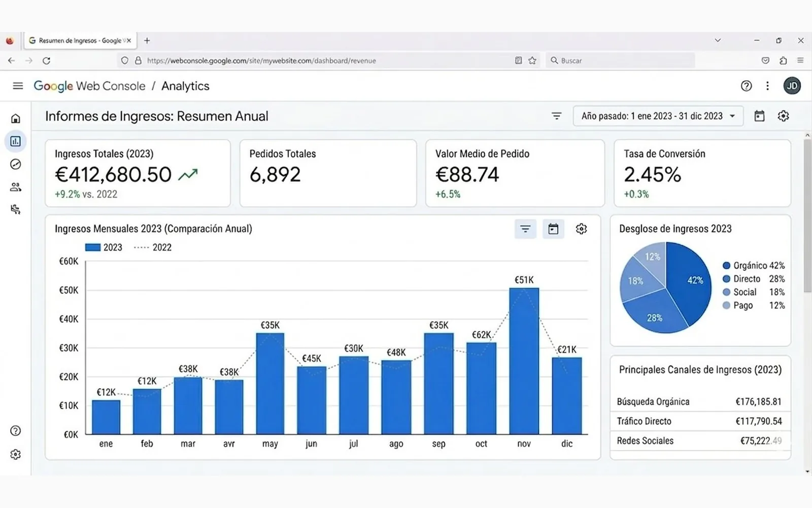Open calendar on the monthly revenue chart

(553, 229)
